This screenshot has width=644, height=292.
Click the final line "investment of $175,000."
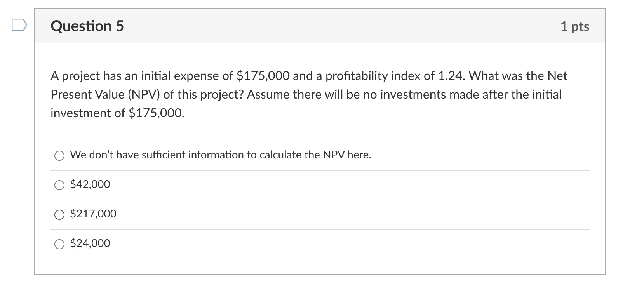[117, 113]
